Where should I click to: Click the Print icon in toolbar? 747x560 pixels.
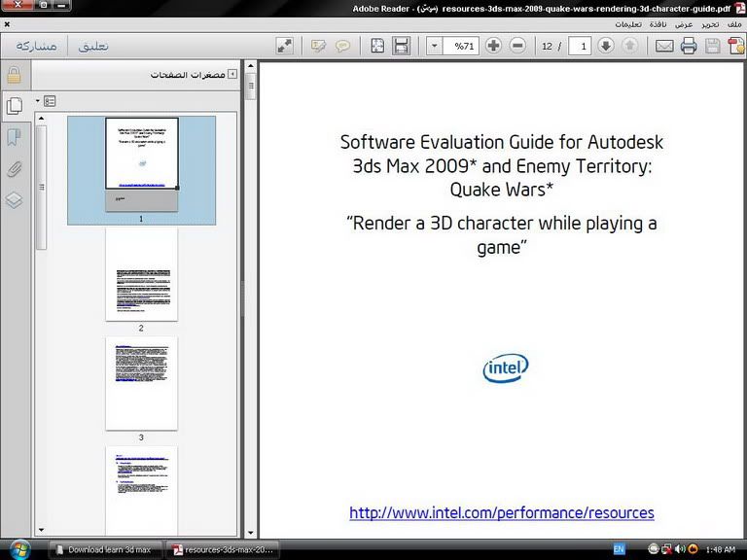pyautogui.click(x=688, y=47)
